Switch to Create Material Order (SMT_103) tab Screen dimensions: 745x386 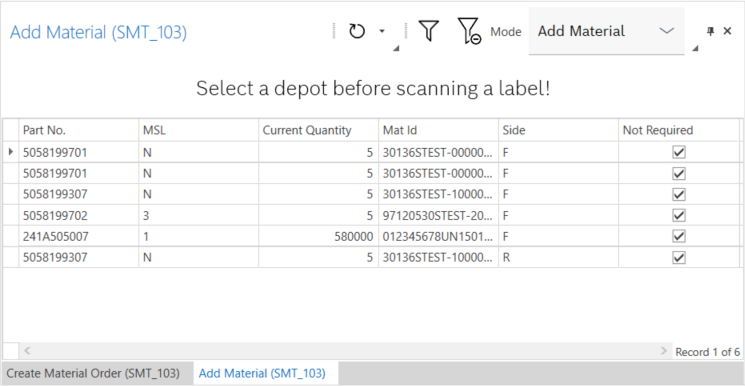click(x=93, y=373)
